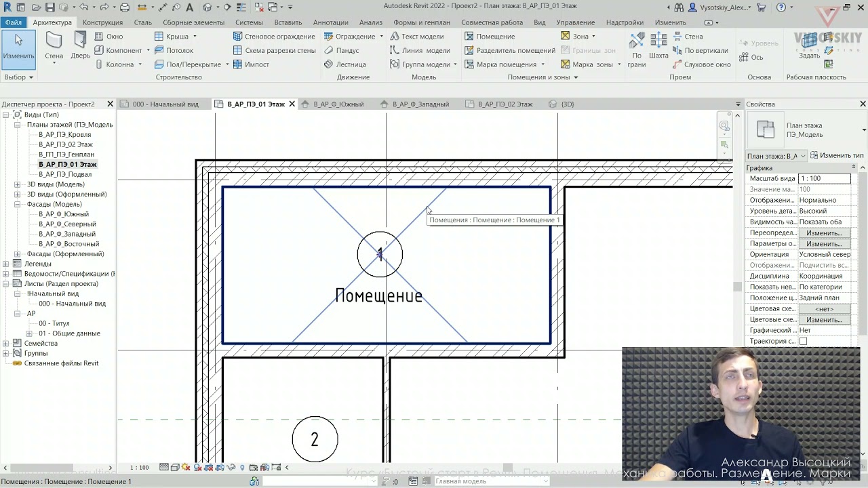
Task: Select the Стена wall tool
Action: [54, 46]
